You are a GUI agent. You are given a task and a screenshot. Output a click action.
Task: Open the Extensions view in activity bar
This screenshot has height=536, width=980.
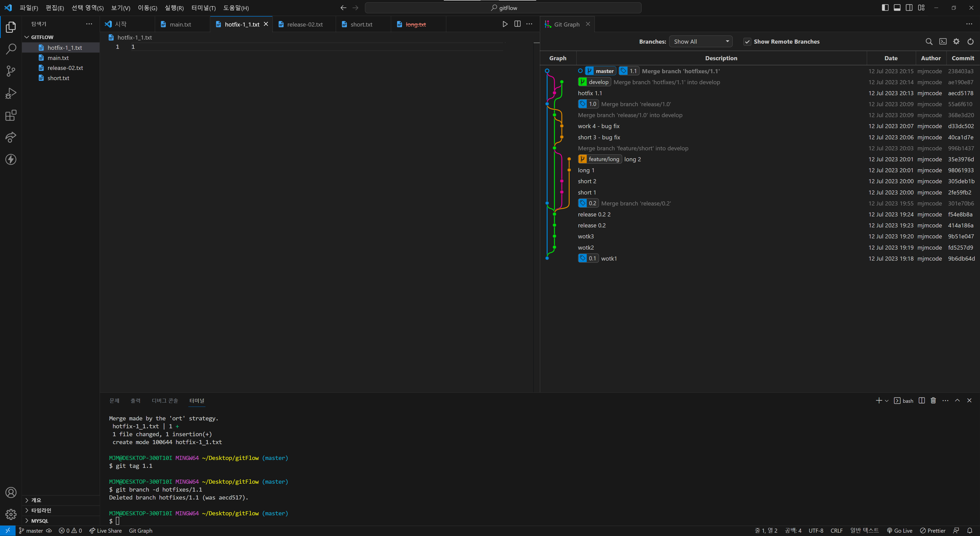[11, 115]
